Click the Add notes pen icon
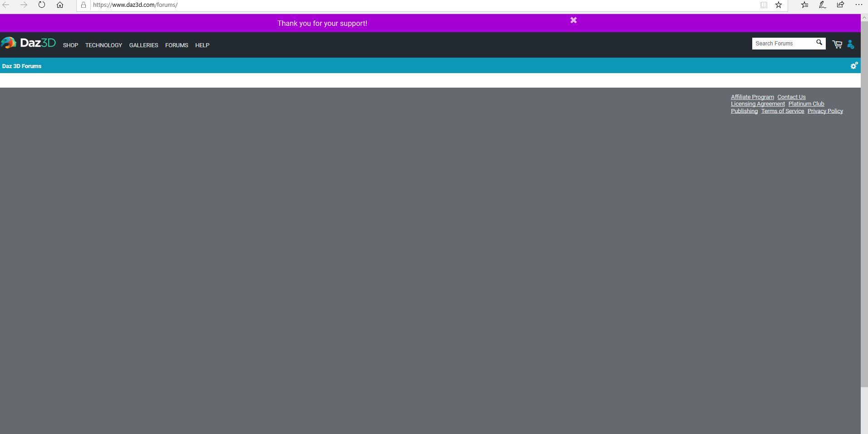Viewport: 868px width, 434px height. click(822, 5)
